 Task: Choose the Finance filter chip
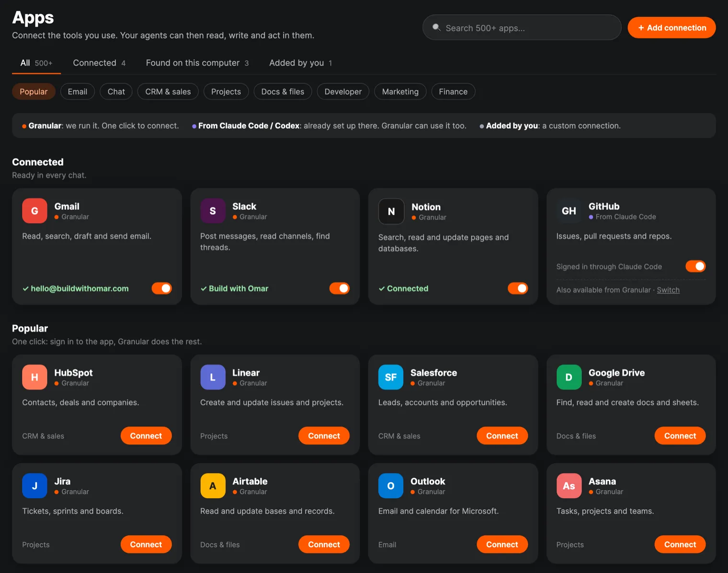tap(453, 92)
